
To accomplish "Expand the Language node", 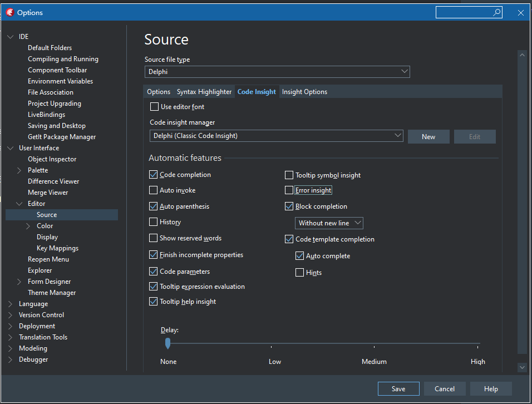I will (11, 304).
